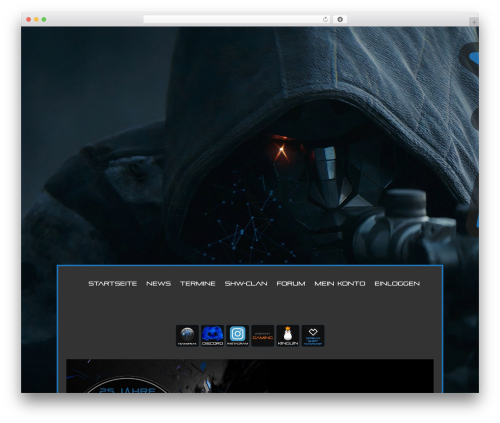Open the Instagram icon link

238,336
